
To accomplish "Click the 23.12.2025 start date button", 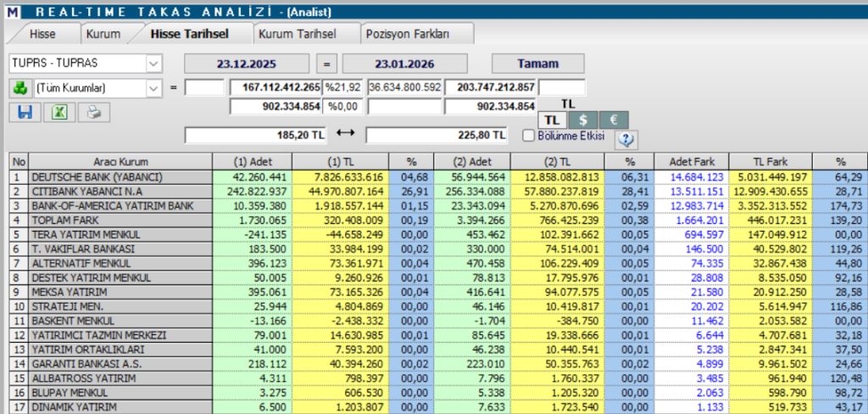I will [246, 64].
